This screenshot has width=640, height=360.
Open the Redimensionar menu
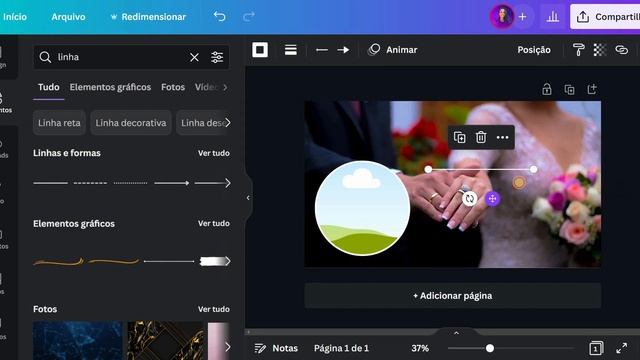[x=148, y=17]
